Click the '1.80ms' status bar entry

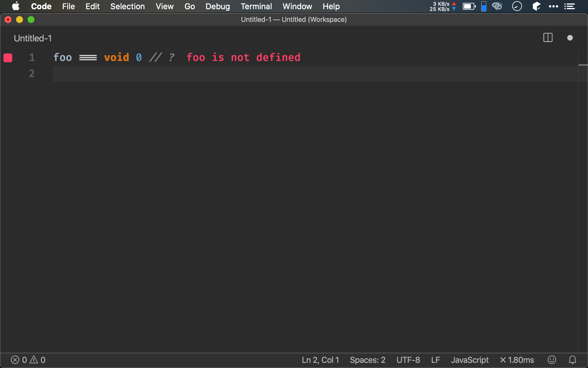(517, 360)
